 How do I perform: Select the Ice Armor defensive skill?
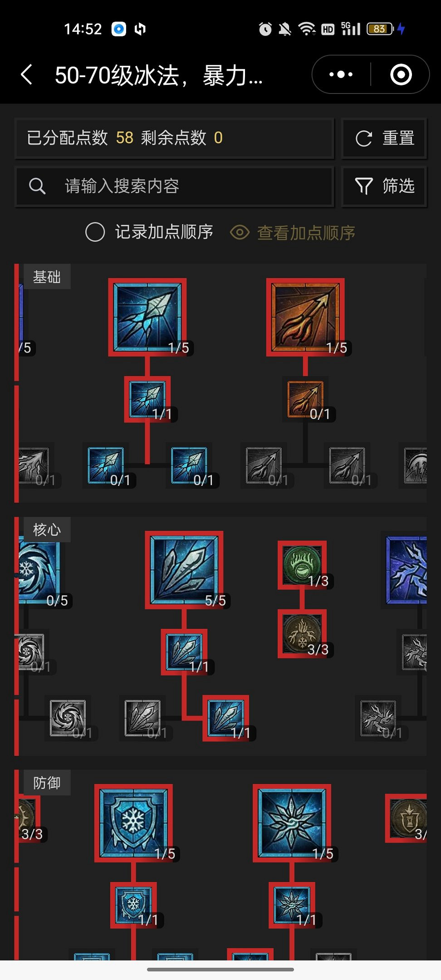(133, 823)
